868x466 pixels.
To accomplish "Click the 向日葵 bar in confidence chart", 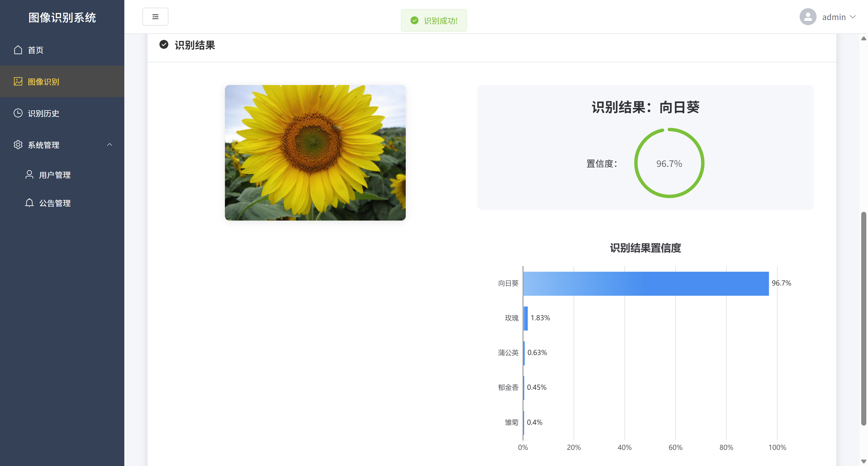I will point(646,284).
